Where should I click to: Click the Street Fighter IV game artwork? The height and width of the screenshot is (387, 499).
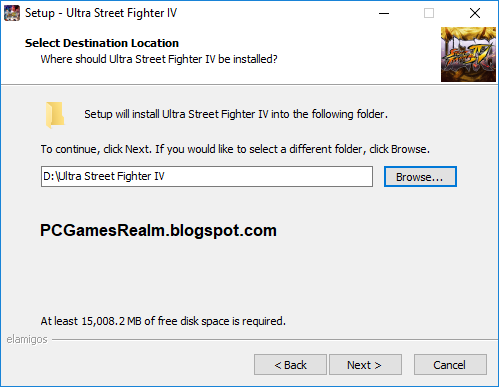pos(468,54)
